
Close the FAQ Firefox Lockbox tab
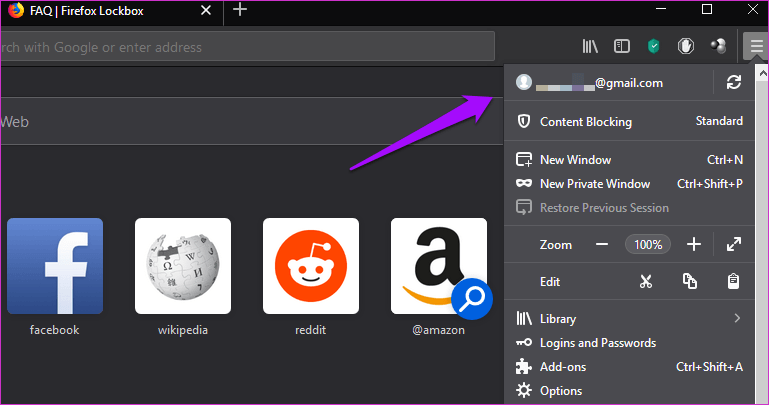(x=206, y=10)
